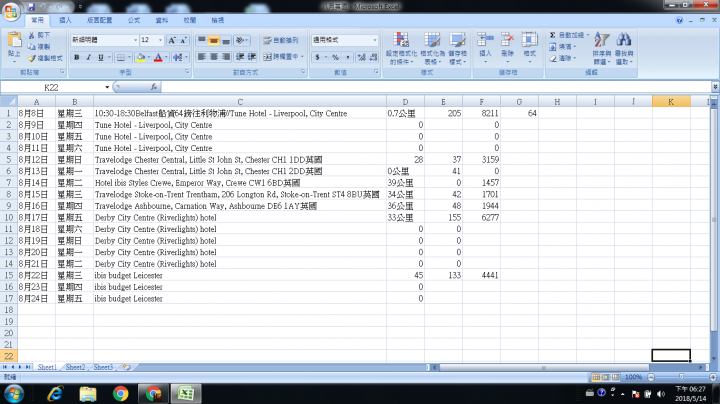Toggle Italic formatting
Image resolution: width=720 pixels, height=404 pixels.
89,57
